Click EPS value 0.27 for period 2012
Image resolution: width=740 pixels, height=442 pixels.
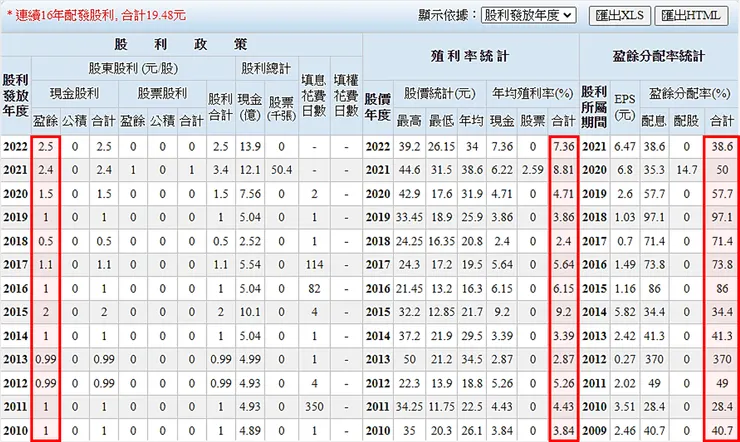(x=624, y=359)
